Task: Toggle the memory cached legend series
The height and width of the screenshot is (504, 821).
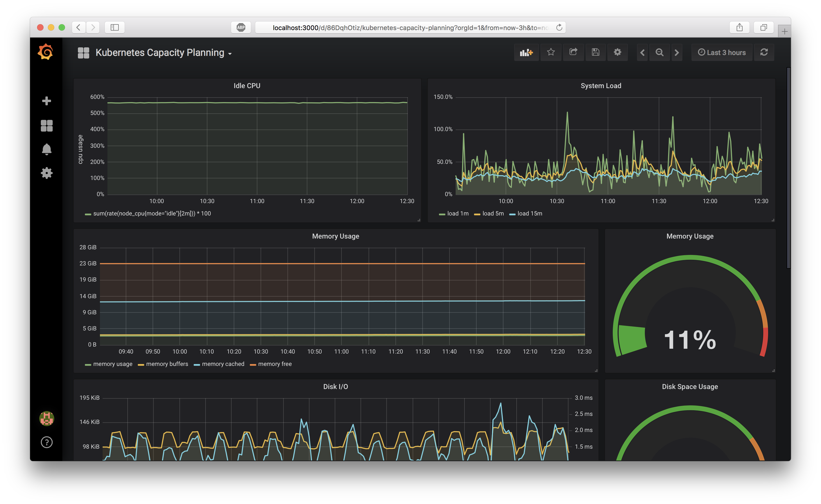Action: tap(223, 364)
